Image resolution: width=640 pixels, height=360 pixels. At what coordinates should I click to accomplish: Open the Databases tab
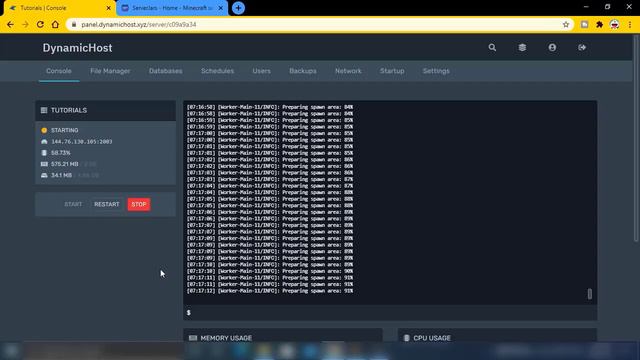click(165, 71)
